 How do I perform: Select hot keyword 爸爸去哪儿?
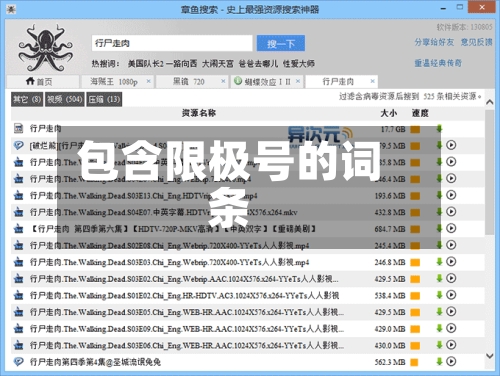(x=258, y=64)
